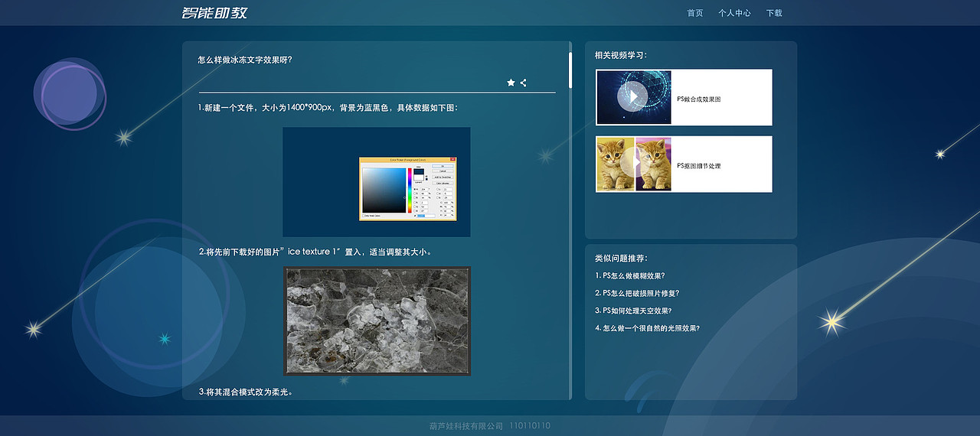Image resolution: width=980 pixels, height=436 pixels.
Task: Go to the 下载 page
Action: click(774, 13)
